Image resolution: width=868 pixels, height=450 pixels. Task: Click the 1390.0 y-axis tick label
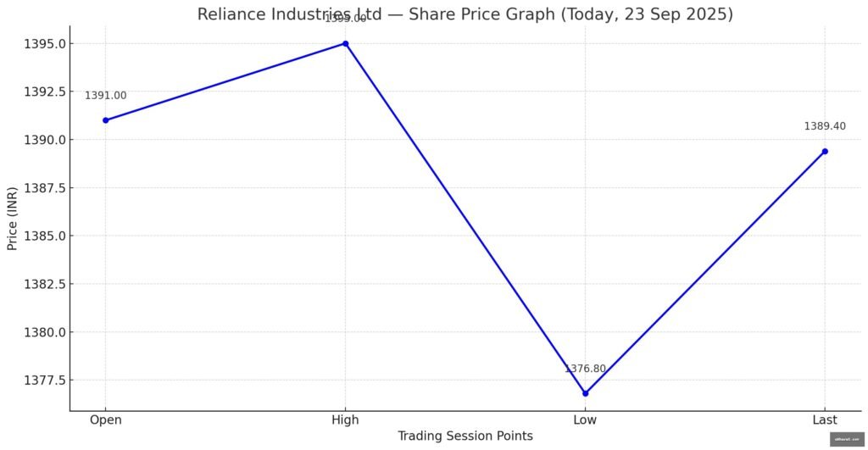pyautogui.click(x=46, y=140)
